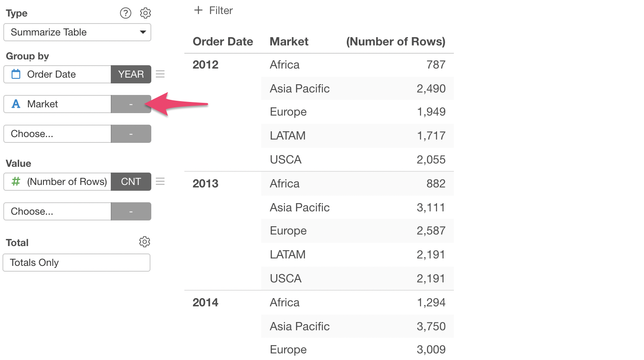
Task: Open Type settings gear icon
Action: click(x=145, y=13)
